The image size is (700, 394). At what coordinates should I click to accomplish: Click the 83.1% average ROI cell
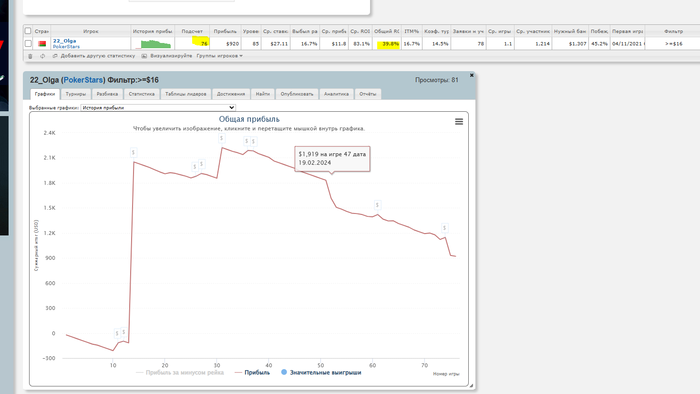tap(360, 43)
